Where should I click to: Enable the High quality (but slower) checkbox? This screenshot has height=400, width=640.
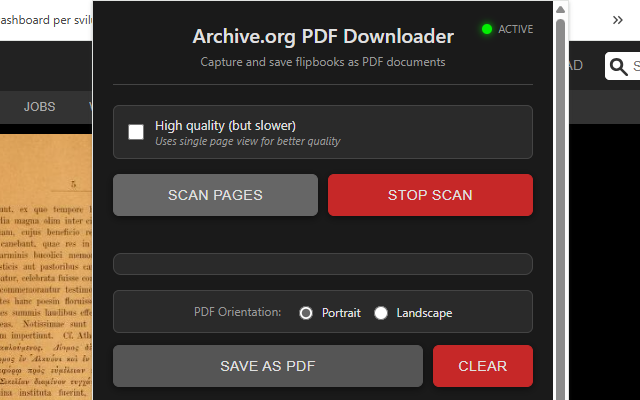coord(136,132)
